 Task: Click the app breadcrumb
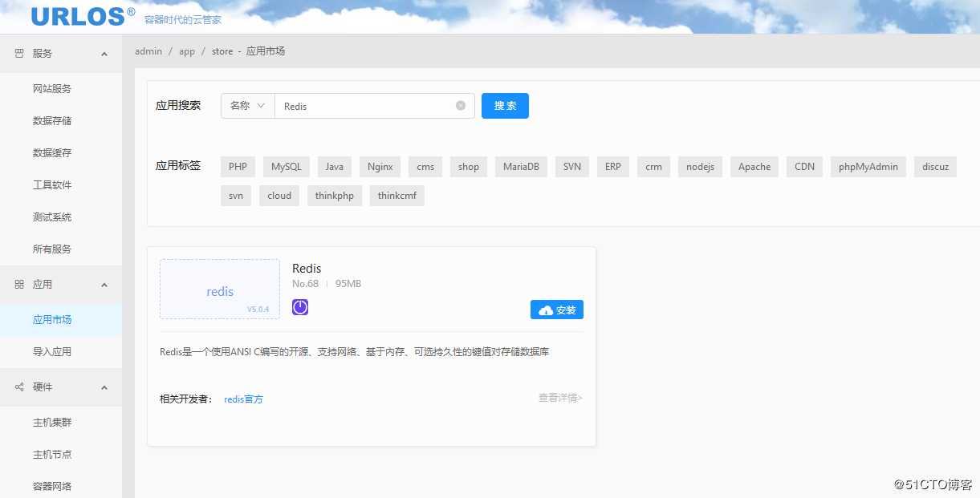(187, 51)
